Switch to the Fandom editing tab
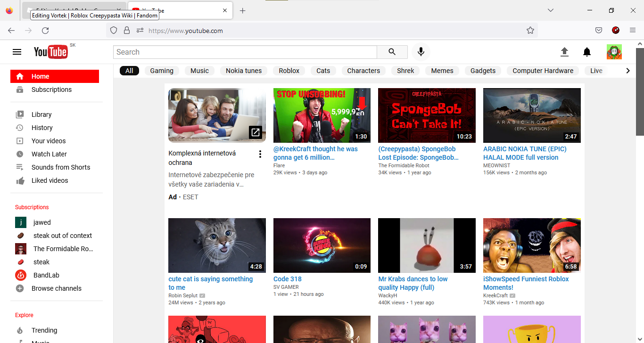644x343 pixels. point(74,10)
